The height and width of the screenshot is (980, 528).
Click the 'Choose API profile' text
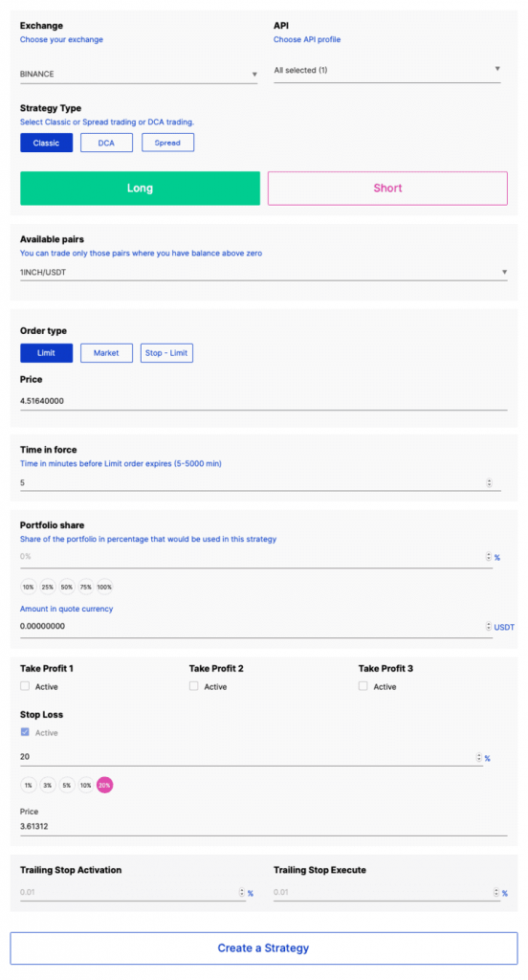307,39
